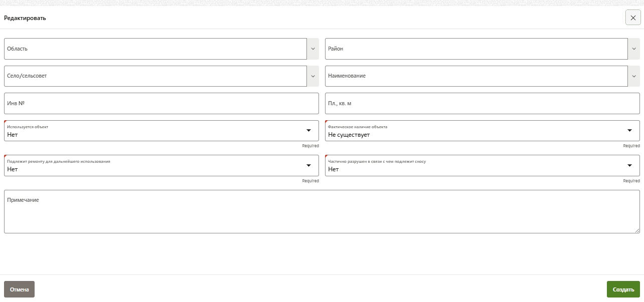Click the triangle arrow in Используется объект
This screenshot has width=644, height=302.
(x=308, y=131)
